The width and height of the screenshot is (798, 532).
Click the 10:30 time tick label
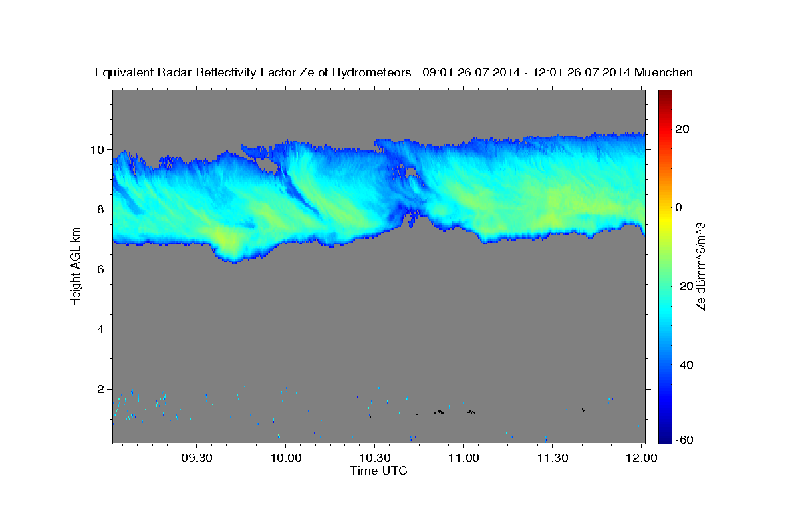375,458
